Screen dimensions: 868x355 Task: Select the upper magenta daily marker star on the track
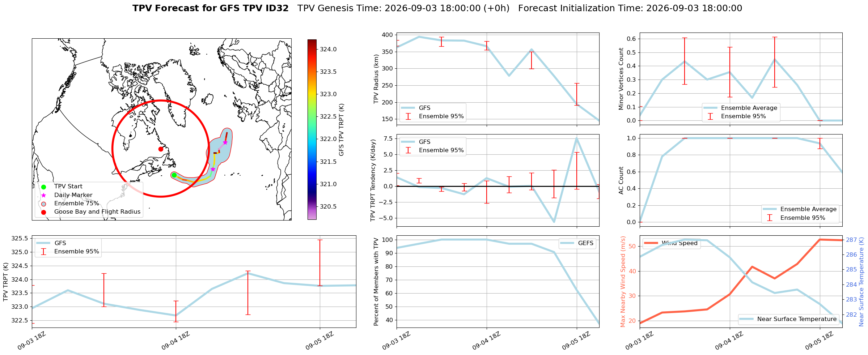click(225, 142)
